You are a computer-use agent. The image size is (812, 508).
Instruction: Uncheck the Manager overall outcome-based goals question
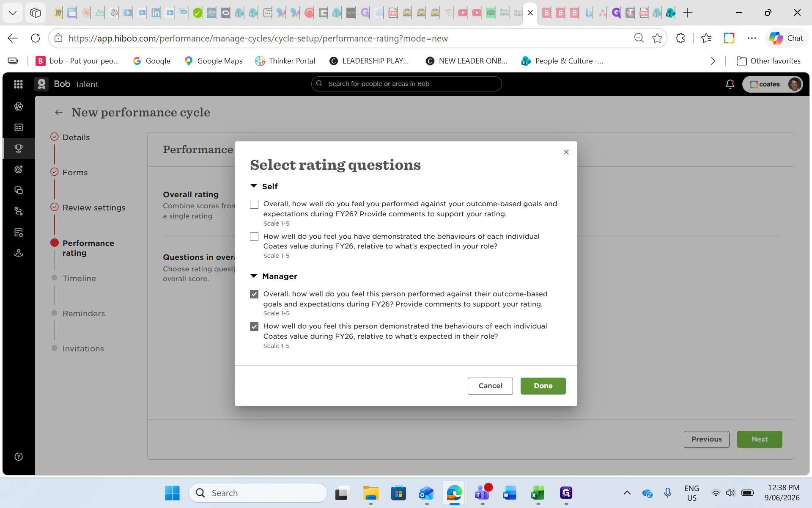(x=254, y=294)
